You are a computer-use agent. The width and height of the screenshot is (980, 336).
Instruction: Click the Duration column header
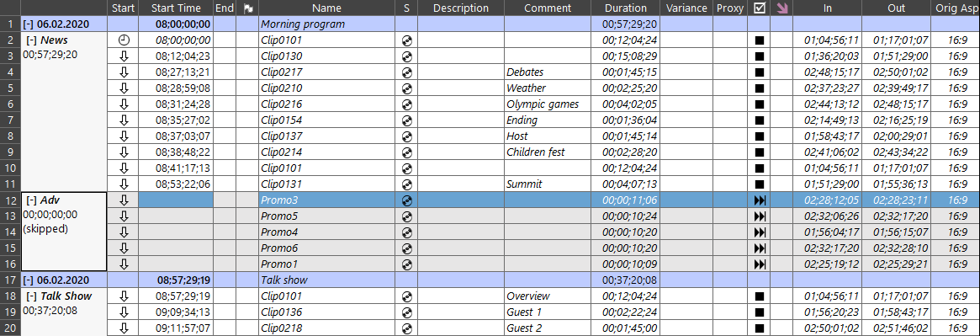click(x=626, y=8)
